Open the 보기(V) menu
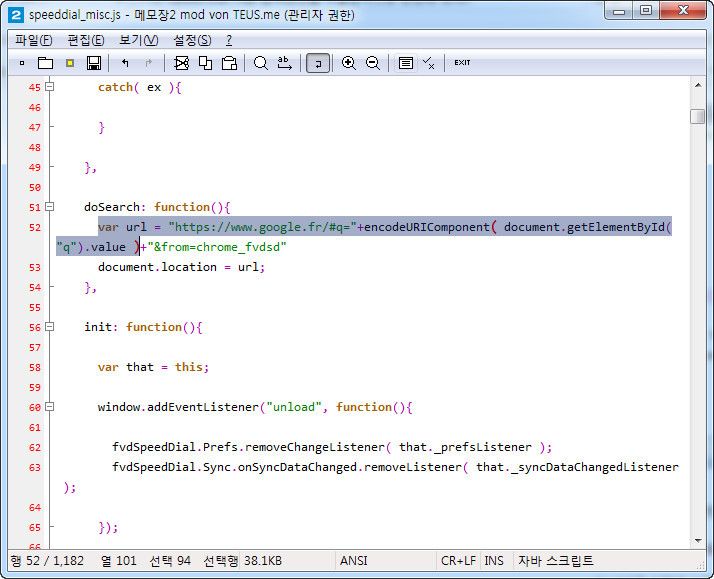The width and height of the screenshot is (714, 579). 138,40
